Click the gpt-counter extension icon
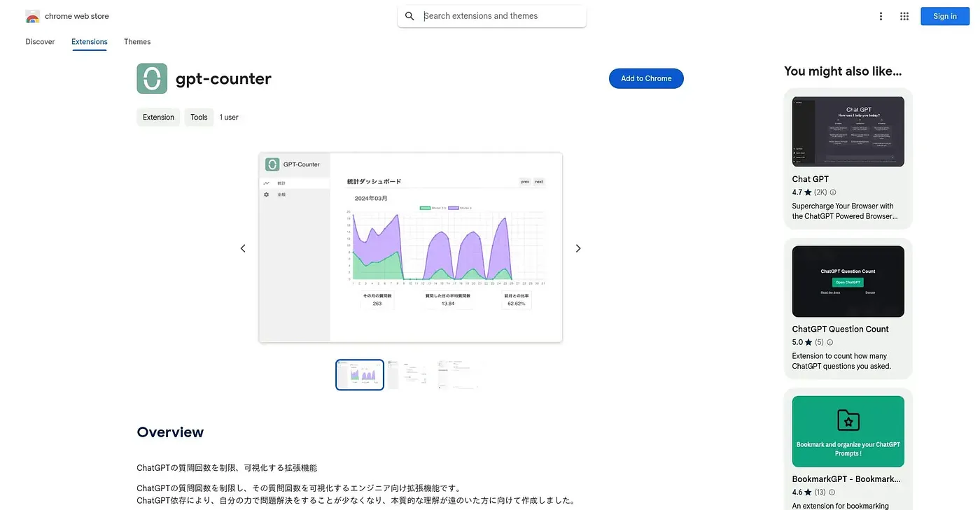Image resolution: width=980 pixels, height=510 pixels. pyautogui.click(x=152, y=78)
